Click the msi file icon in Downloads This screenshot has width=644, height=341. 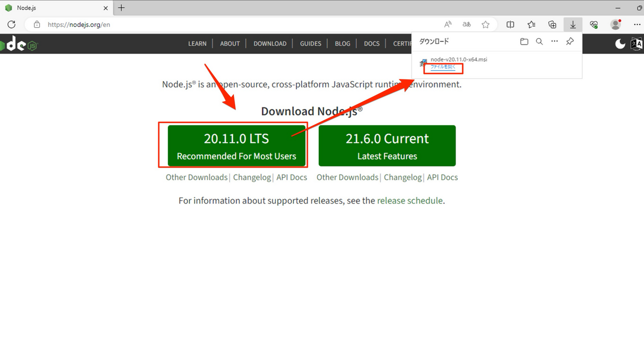coord(424,63)
